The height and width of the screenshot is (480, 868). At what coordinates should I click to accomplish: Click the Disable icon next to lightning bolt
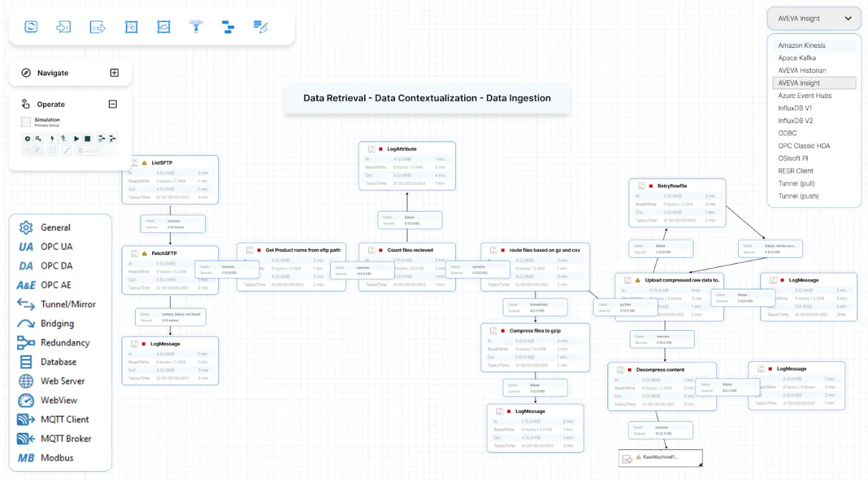(64, 138)
